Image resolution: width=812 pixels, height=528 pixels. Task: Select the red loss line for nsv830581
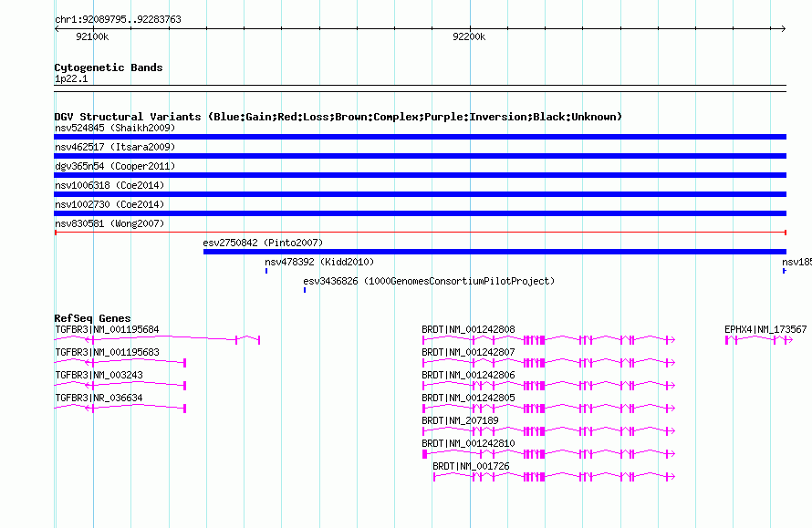click(x=420, y=233)
